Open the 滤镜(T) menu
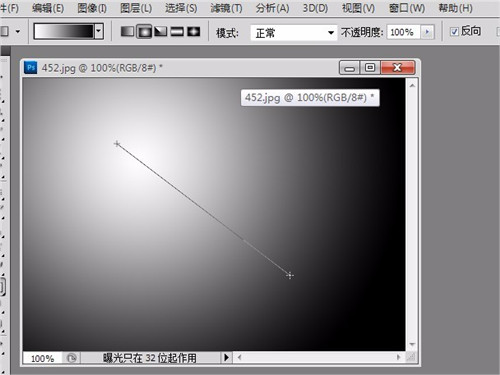 226,8
